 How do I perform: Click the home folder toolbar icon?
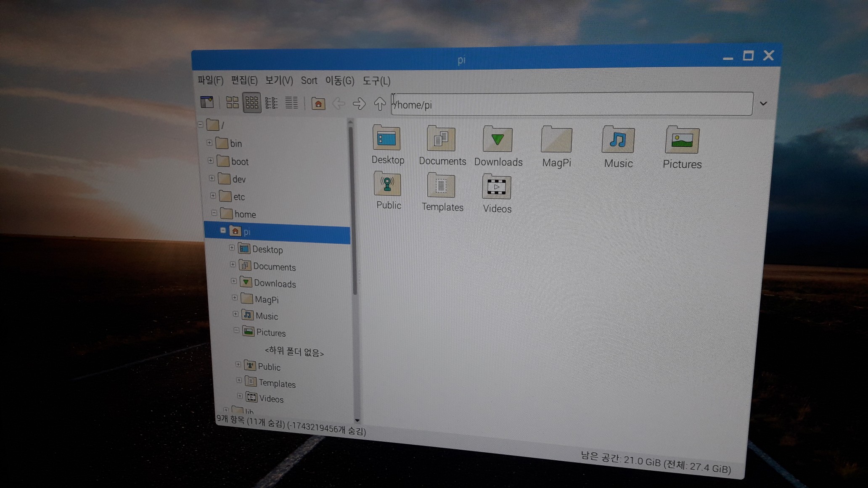click(x=318, y=103)
